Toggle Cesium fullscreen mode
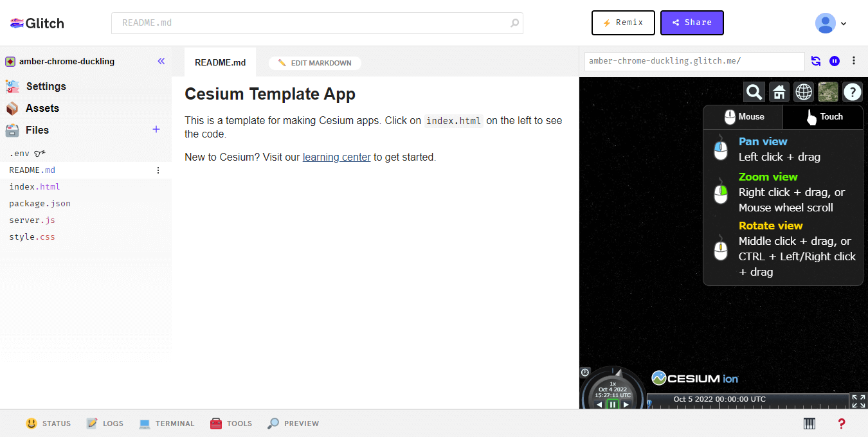868x437 pixels. 858,401
